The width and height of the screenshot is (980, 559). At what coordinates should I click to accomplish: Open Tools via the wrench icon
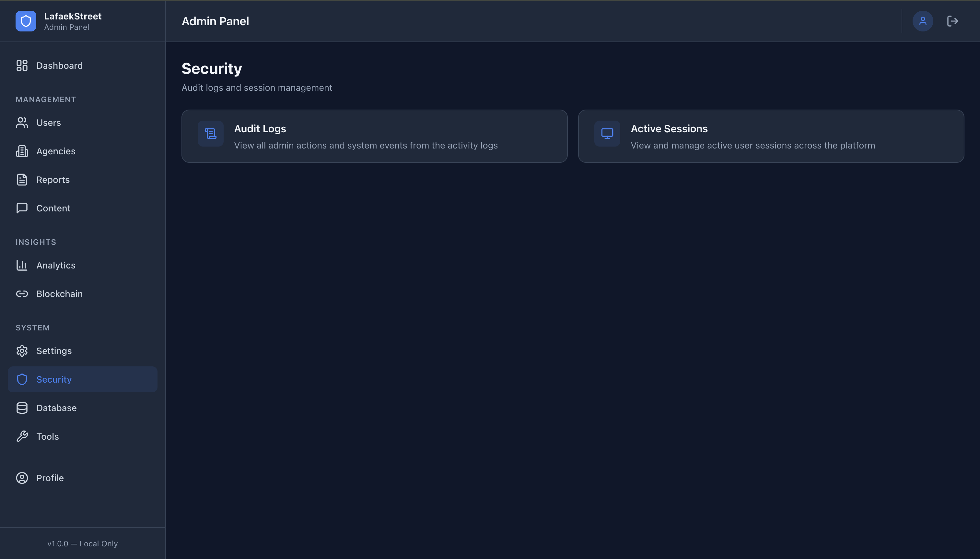pyautogui.click(x=22, y=436)
